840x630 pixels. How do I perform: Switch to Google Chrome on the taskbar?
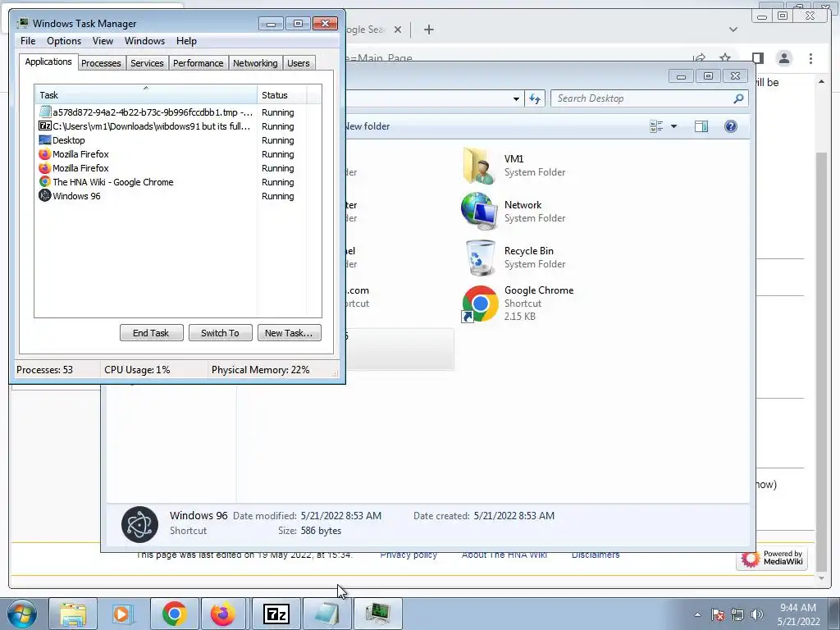[x=175, y=614]
